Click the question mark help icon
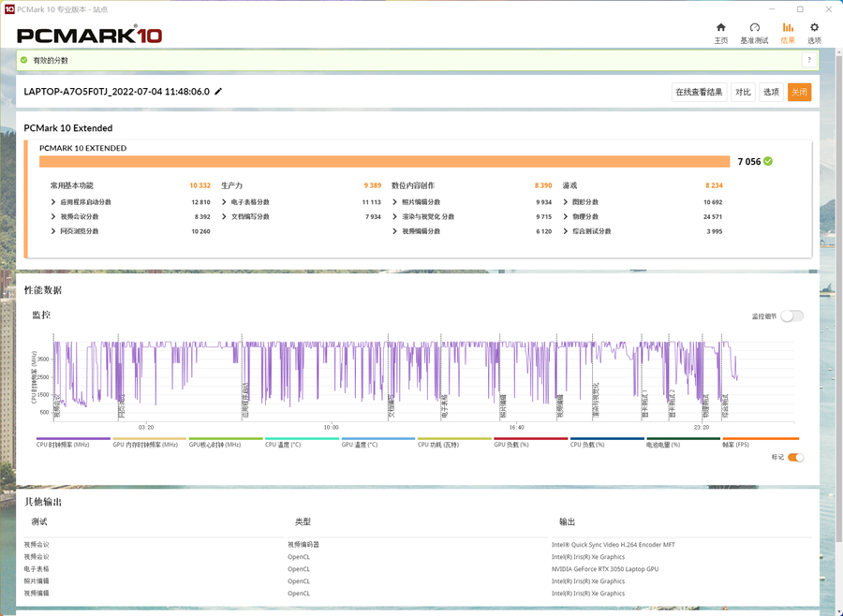This screenshot has width=843, height=616. click(x=808, y=60)
